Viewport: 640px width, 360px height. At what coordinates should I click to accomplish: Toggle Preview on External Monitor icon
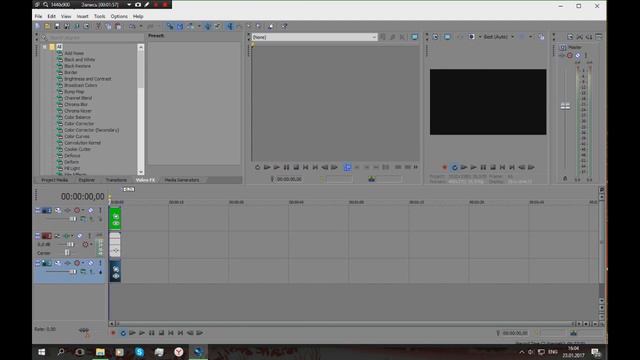(447, 37)
